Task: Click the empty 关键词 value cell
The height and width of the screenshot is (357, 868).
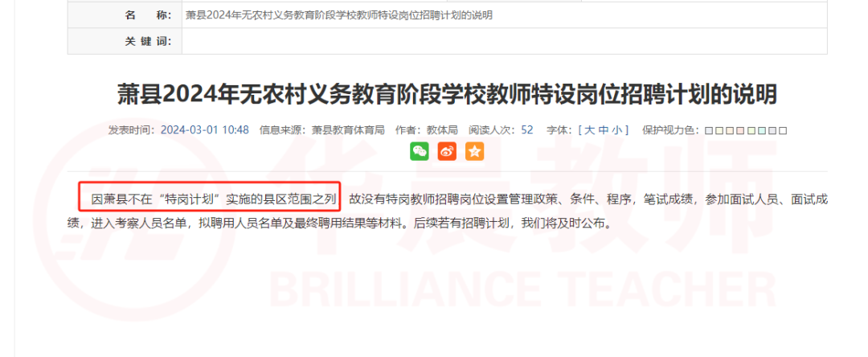Action: pyautogui.click(x=504, y=41)
